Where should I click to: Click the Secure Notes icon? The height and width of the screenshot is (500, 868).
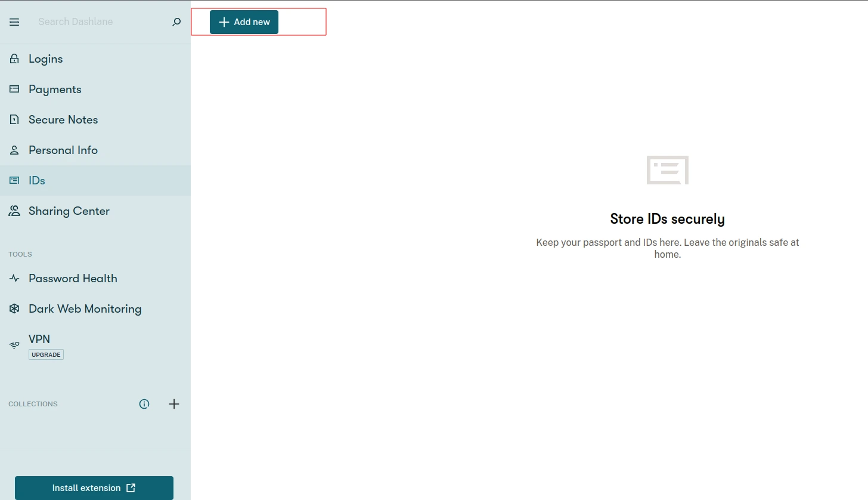14,120
